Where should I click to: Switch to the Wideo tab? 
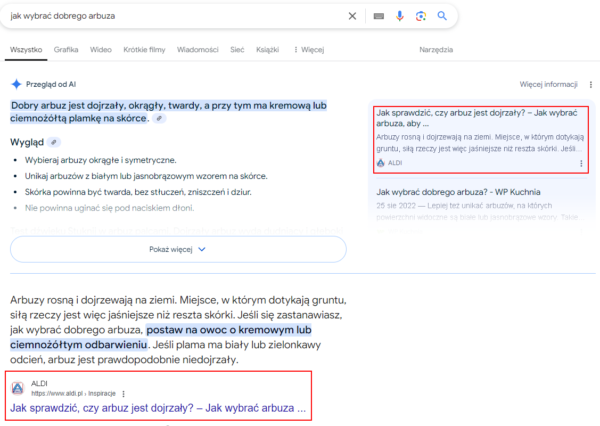(101, 50)
